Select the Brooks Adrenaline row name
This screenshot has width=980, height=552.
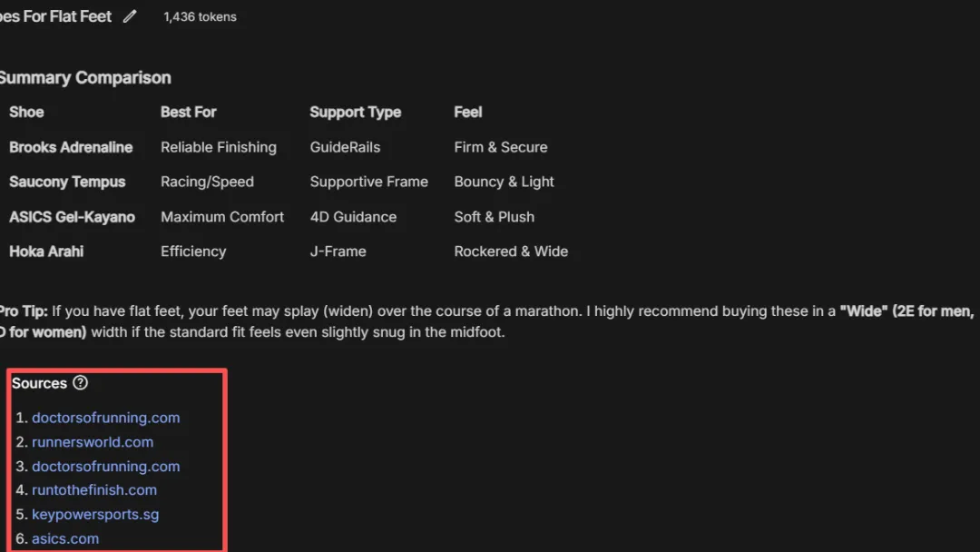pos(71,147)
